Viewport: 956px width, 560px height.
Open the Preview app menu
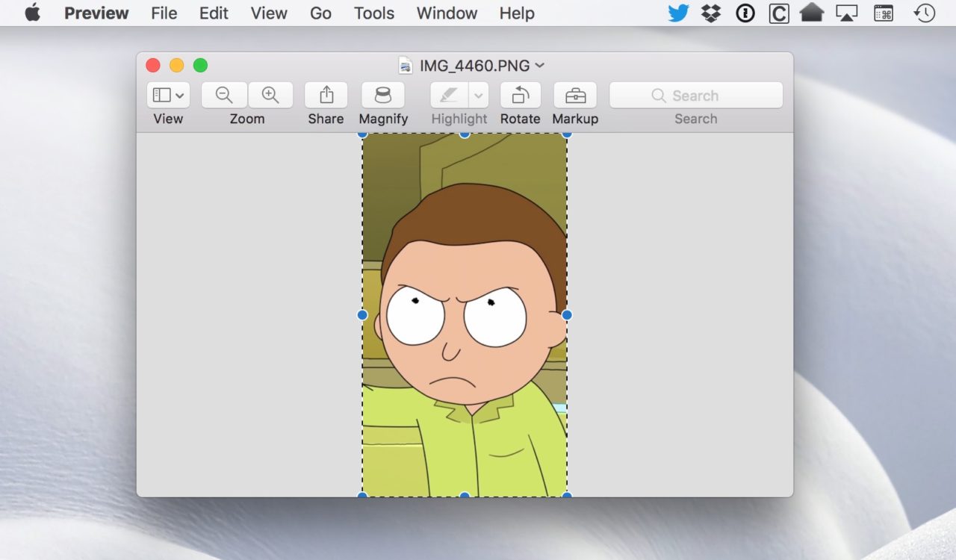(96, 13)
